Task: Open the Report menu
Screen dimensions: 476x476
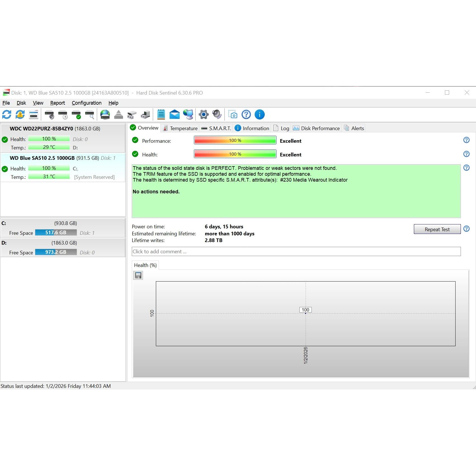Action: 57,103
